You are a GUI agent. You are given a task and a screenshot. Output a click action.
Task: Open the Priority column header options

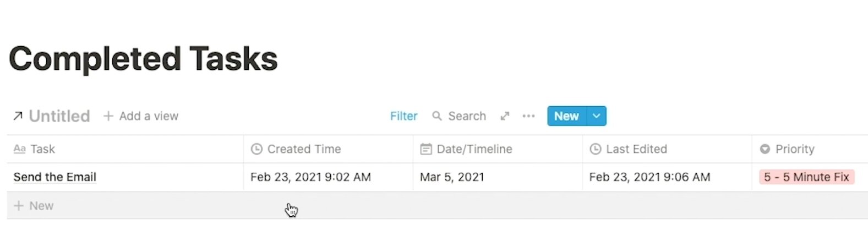coord(810,149)
